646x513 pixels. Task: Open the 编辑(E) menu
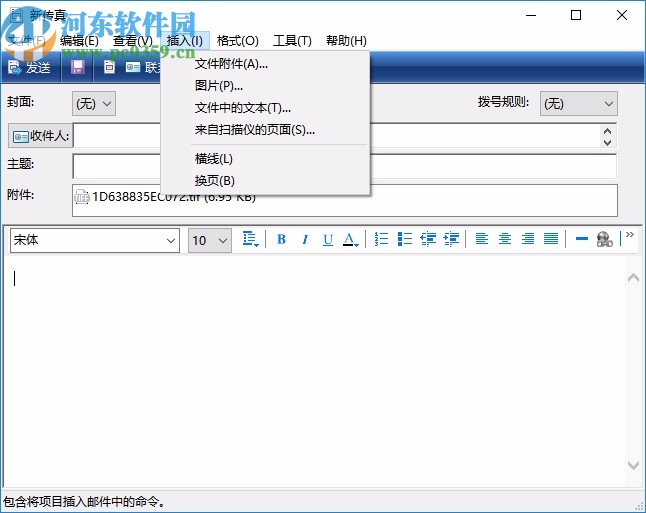[79, 41]
